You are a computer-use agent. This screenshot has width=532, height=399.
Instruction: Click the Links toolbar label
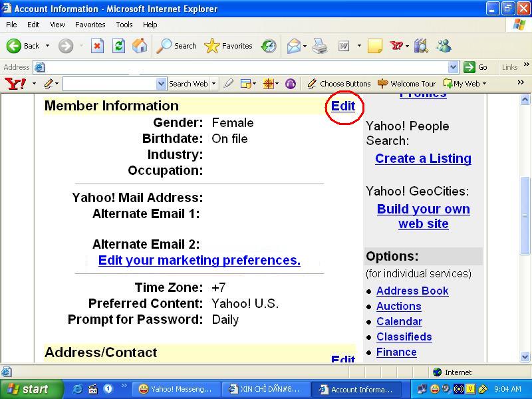pyautogui.click(x=509, y=67)
